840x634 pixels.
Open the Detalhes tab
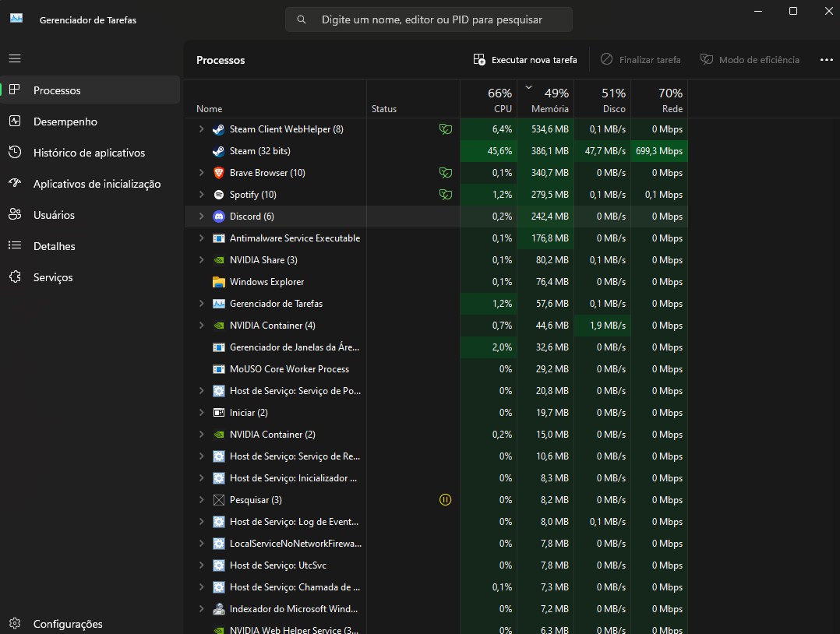[90, 246]
